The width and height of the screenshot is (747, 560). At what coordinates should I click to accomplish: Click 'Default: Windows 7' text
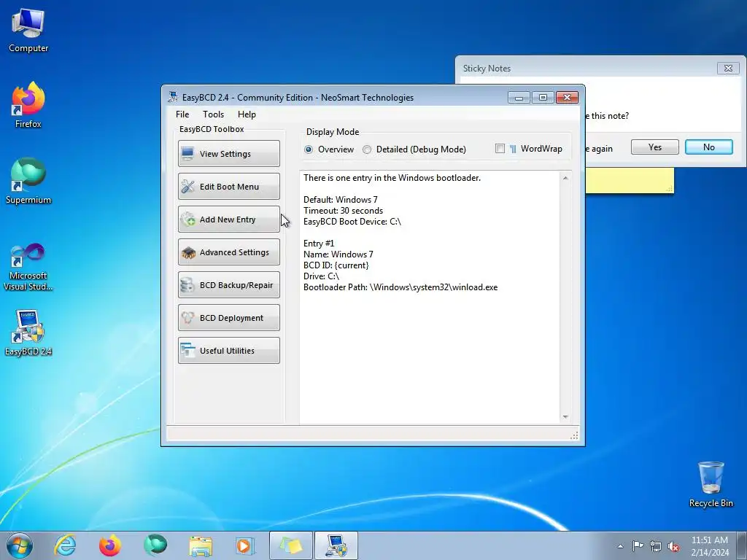coord(340,200)
